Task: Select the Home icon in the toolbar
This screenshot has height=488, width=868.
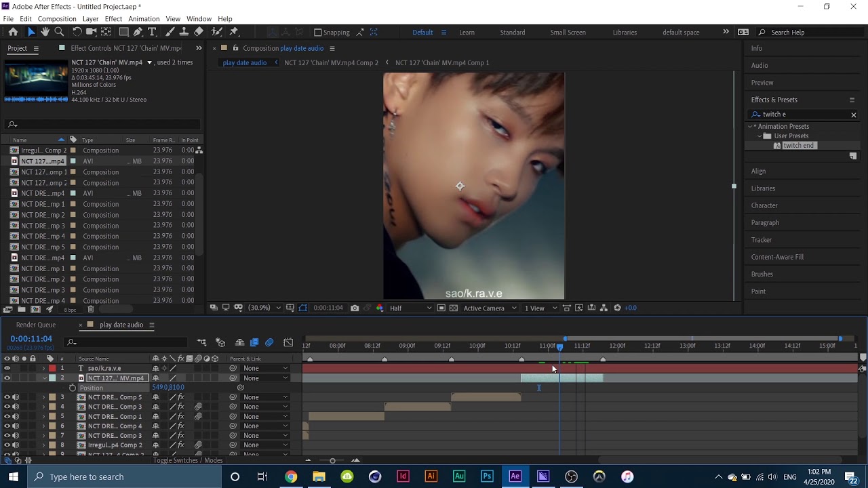Action: (13, 32)
